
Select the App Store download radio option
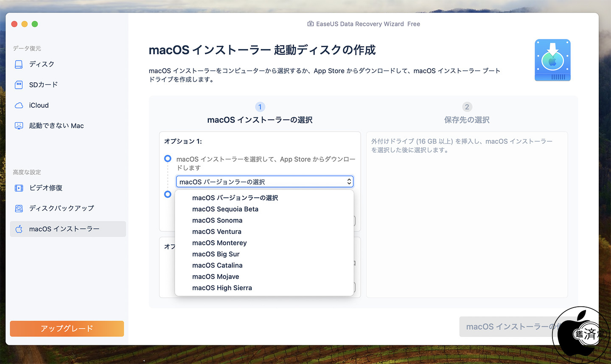pos(168,159)
